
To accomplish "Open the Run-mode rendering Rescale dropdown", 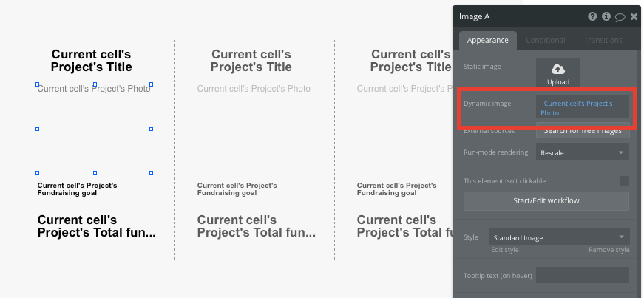I will click(x=583, y=152).
